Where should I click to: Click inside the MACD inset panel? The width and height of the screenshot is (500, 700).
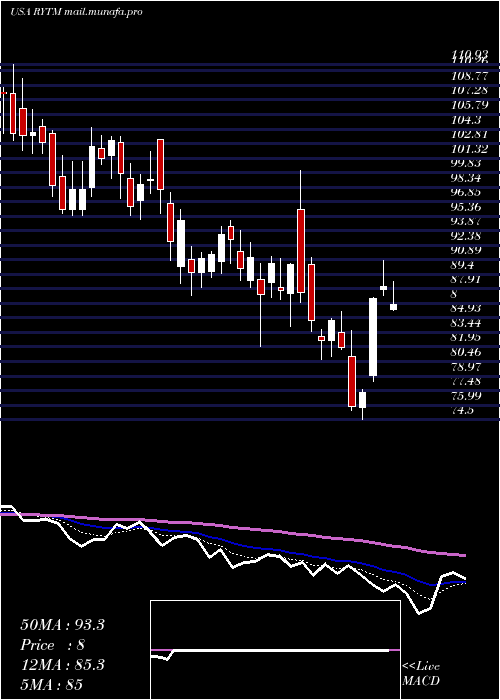pyautogui.click(x=275, y=650)
